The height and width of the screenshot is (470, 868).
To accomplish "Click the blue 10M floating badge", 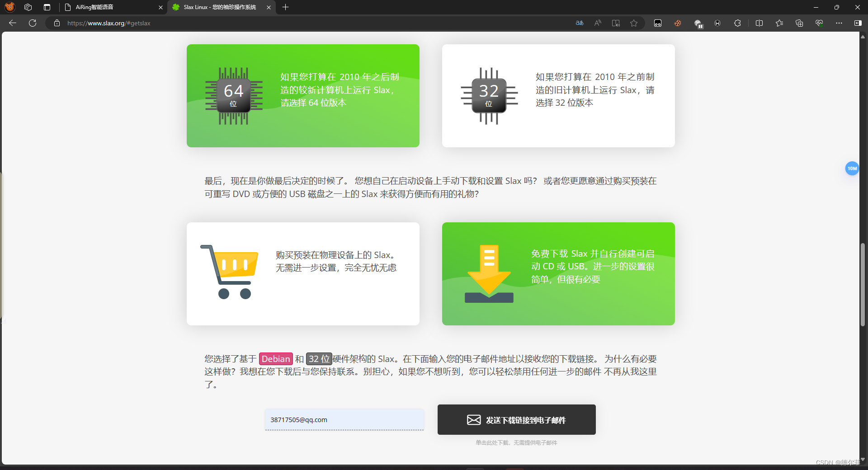I will (x=852, y=169).
